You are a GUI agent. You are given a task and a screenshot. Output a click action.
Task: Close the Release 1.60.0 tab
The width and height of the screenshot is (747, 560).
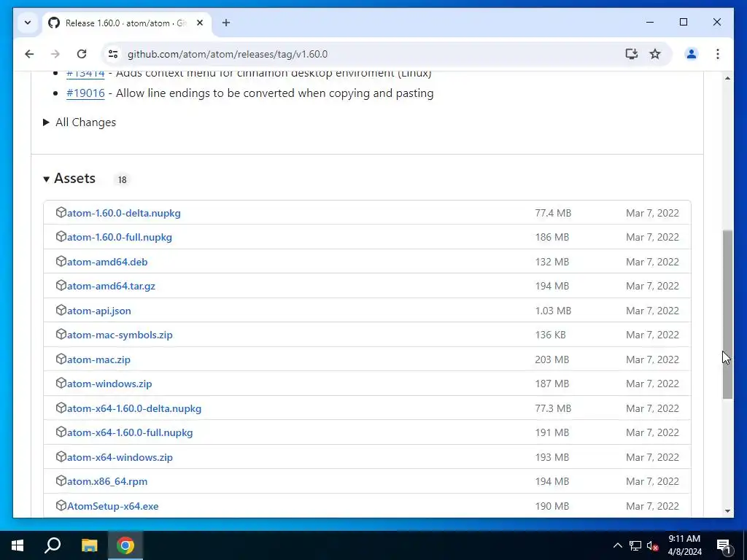[x=200, y=23]
